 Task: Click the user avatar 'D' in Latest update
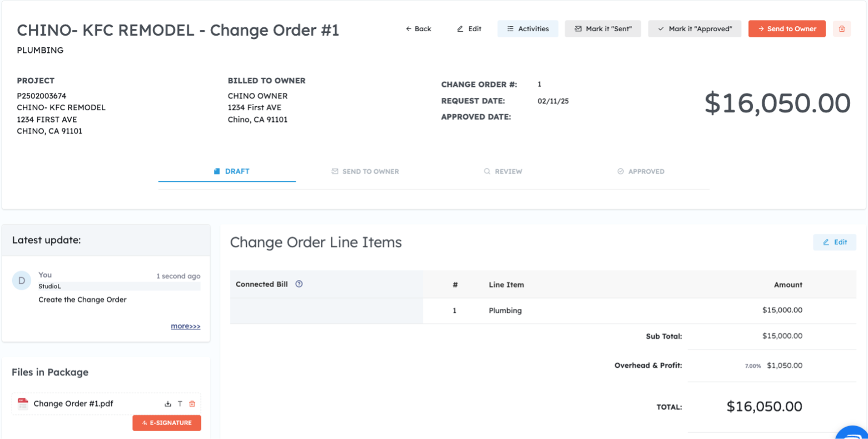[22, 281]
